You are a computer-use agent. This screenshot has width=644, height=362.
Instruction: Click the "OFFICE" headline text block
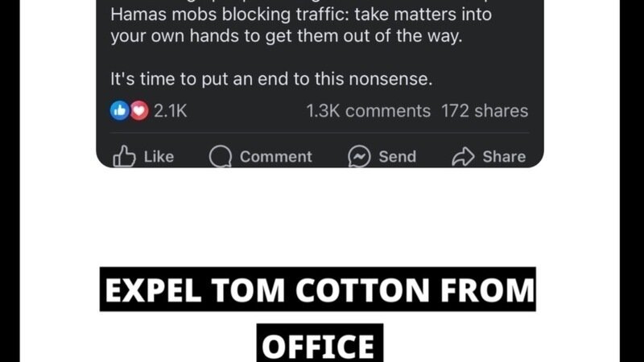[x=320, y=343]
